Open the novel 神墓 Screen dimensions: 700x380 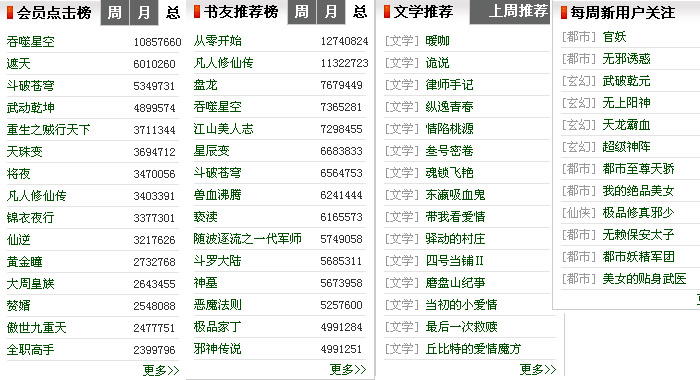point(206,283)
